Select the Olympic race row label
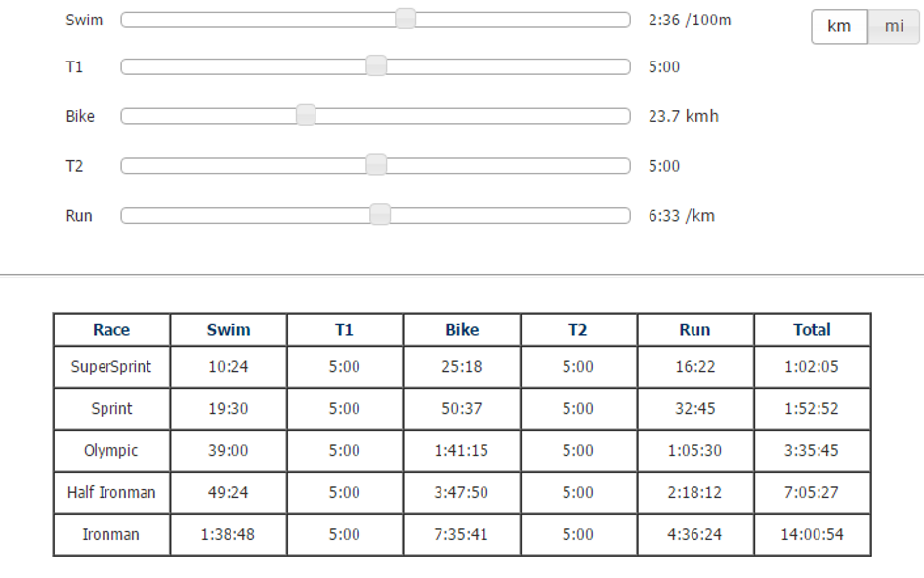This screenshot has width=924, height=578. [111, 451]
